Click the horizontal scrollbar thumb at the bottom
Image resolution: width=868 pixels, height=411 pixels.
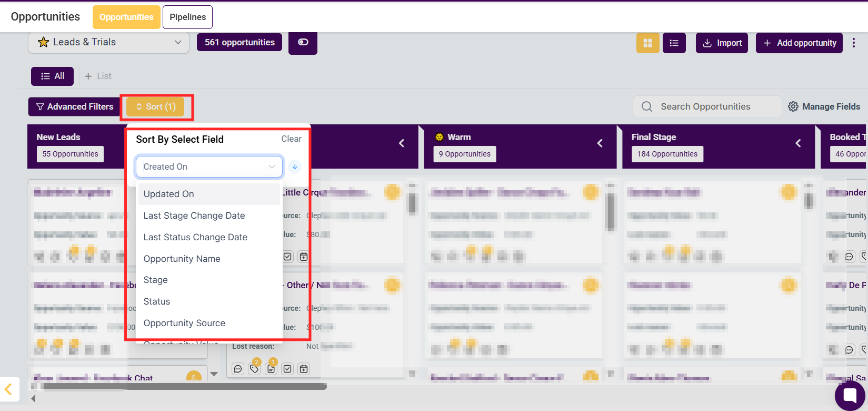(x=185, y=386)
